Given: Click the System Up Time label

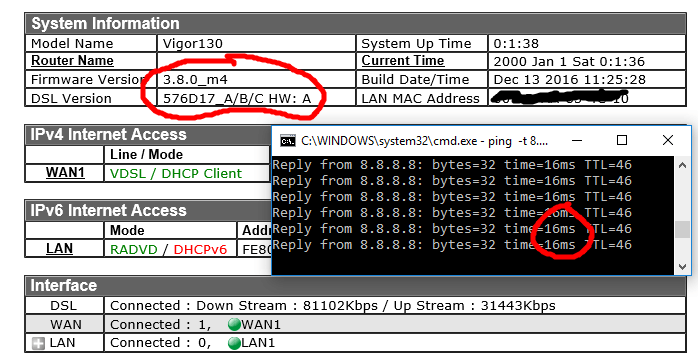Looking at the screenshot, I should [416, 44].
